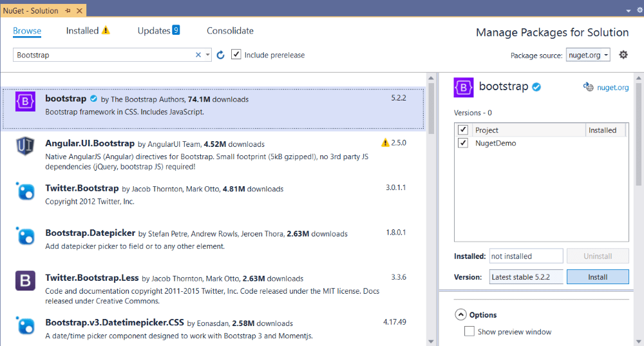Open the search box history dropdown
644x346 pixels.
pyautogui.click(x=207, y=55)
